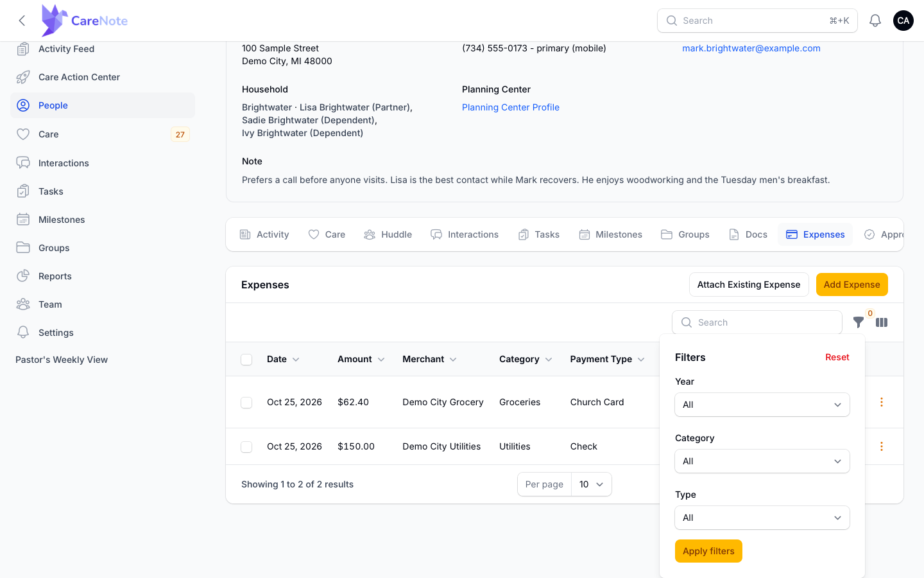Open the Per page 10 dropdown
Screen dimensions: 924x578
[x=591, y=484]
